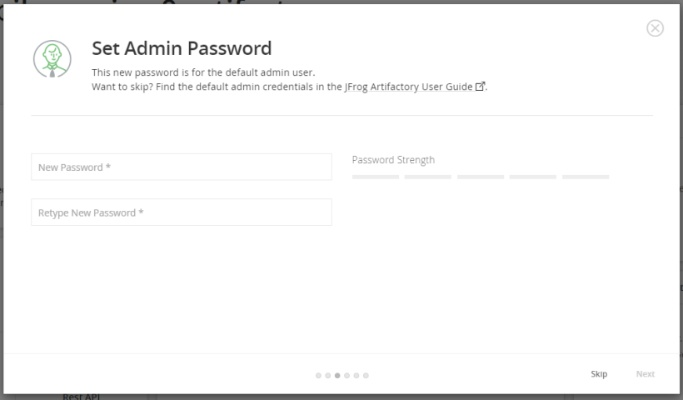Click the fourth password strength bar segment

(x=533, y=177)
